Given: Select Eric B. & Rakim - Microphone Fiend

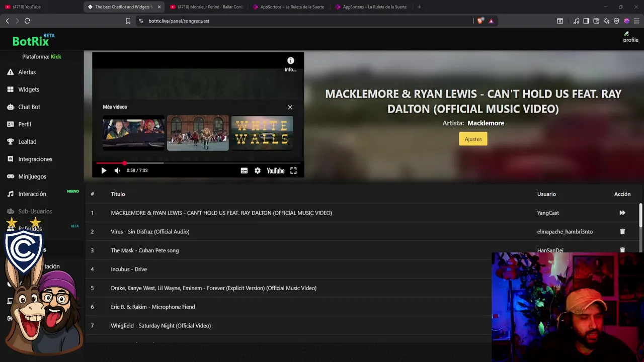Looking at the screenshot, I should click(153, 307).
